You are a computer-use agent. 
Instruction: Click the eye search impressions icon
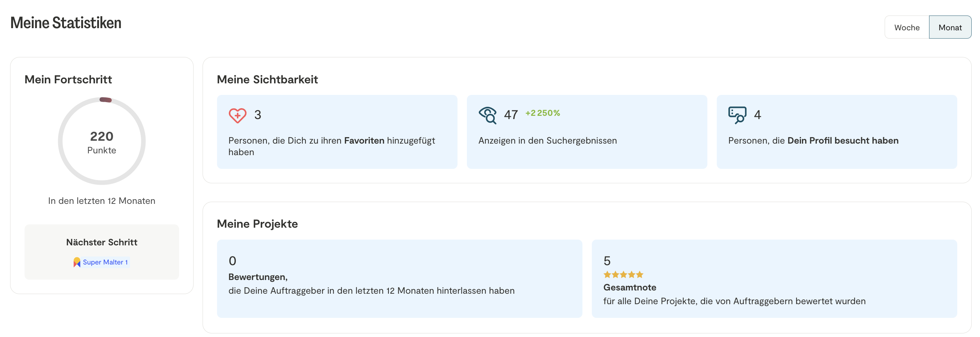pyautogui.click(x=487, y=115)
